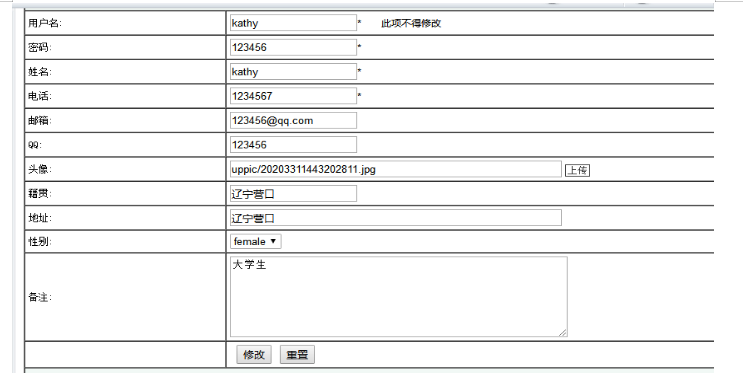Click the 邮箱 label text
Image resolution: width=749 pixels, height=376 pixels.
[40, 120]
